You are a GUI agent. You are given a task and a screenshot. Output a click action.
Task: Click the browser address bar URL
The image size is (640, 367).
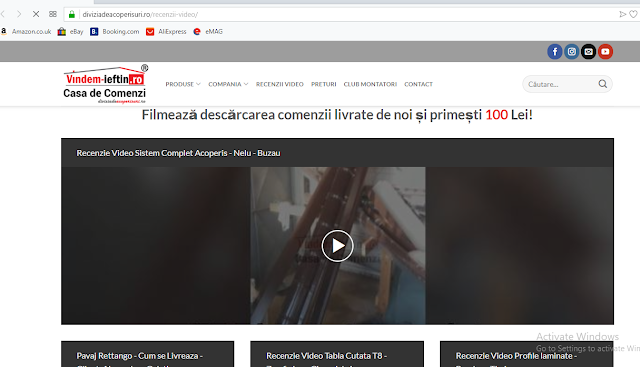coord(140,14)
